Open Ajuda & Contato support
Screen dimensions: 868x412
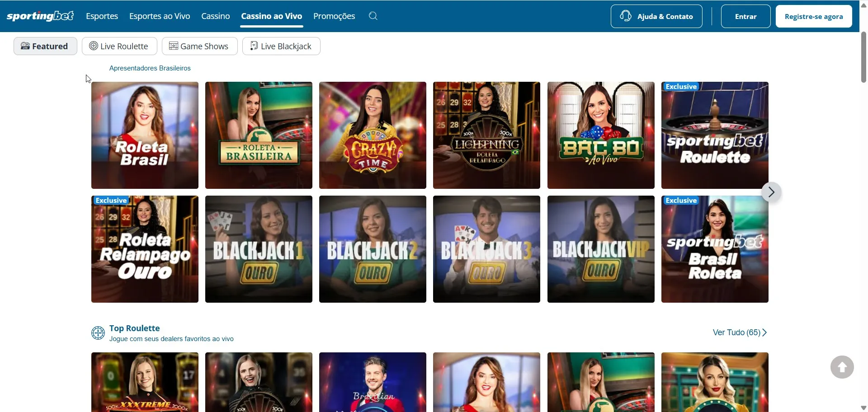tap(656, 17)
